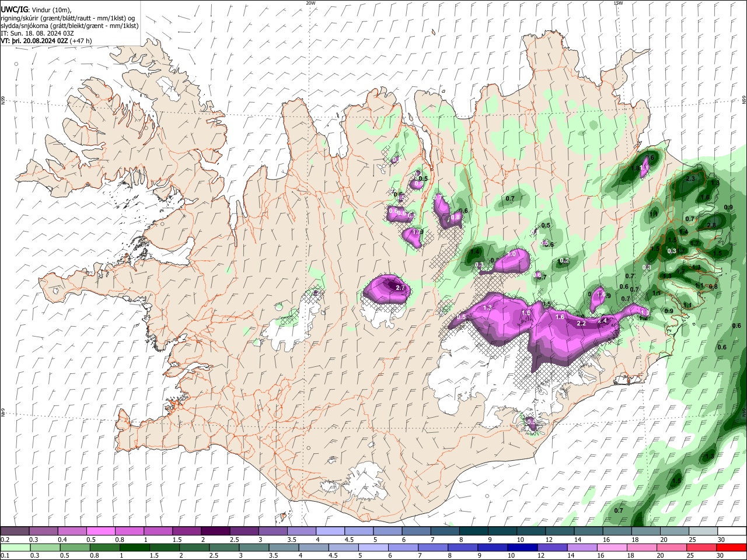
Task: Pick the darkest purple swatch between 2 and 2.5, upper scale
Action: [216, 531]
